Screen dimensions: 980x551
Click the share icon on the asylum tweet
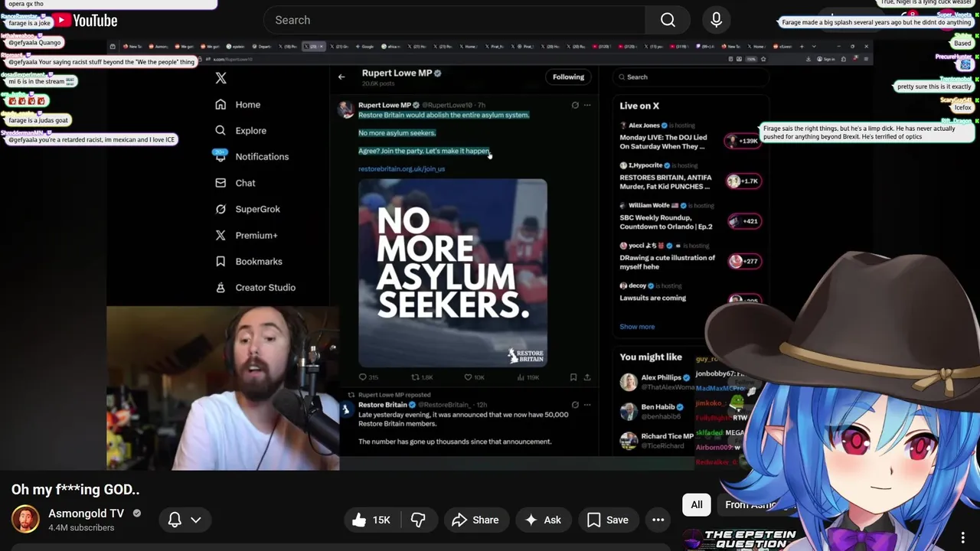pos(587,377)
